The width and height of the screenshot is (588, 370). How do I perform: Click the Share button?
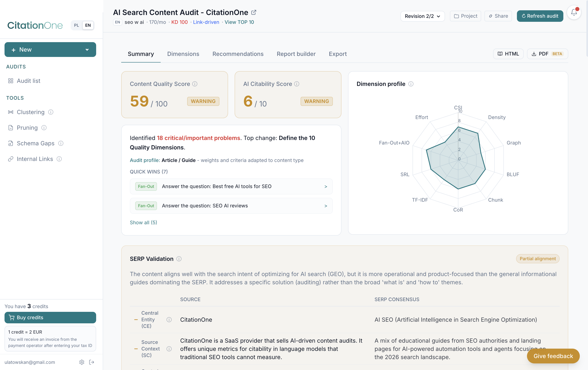pyautogui.click(x=498, y=16)
